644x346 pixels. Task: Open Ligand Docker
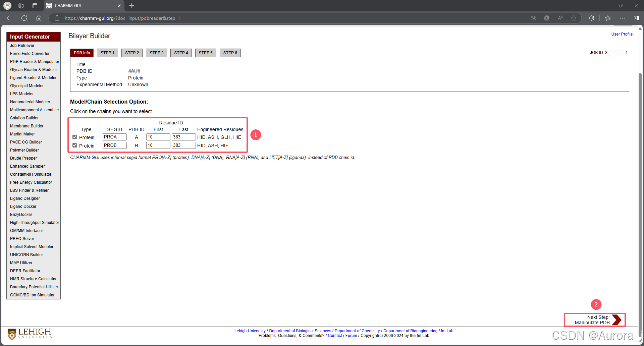[23, 207]
